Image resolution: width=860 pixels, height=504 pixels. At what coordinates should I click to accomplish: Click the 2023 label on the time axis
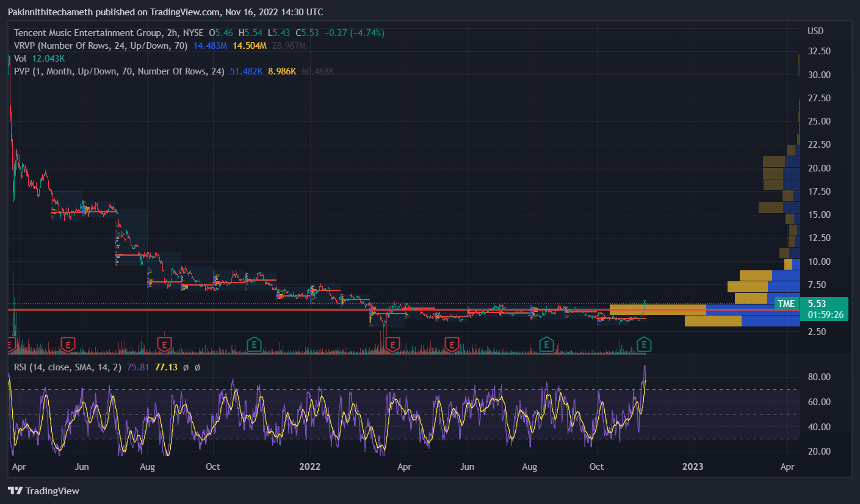(x=693, y=467)
